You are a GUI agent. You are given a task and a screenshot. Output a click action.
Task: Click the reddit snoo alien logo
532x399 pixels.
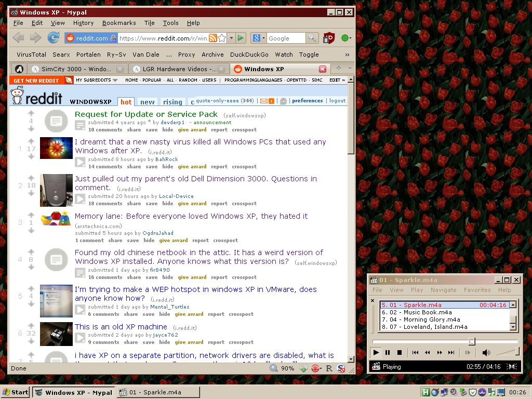point(17,98)
